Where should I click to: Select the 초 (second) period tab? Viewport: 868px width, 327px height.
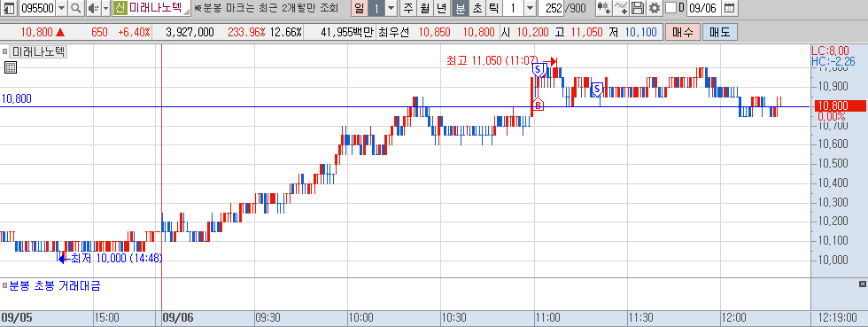pyautogui.click(x=477, y=8)
